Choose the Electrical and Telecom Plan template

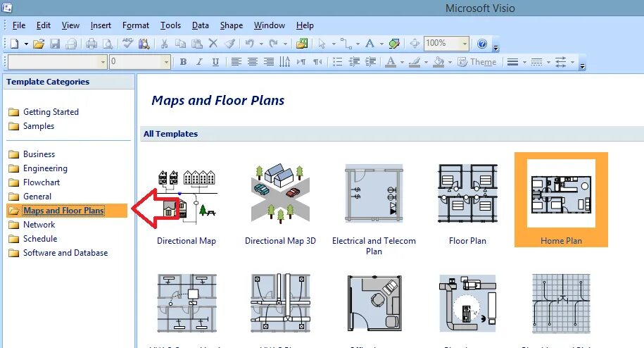[x=374, y=209]
